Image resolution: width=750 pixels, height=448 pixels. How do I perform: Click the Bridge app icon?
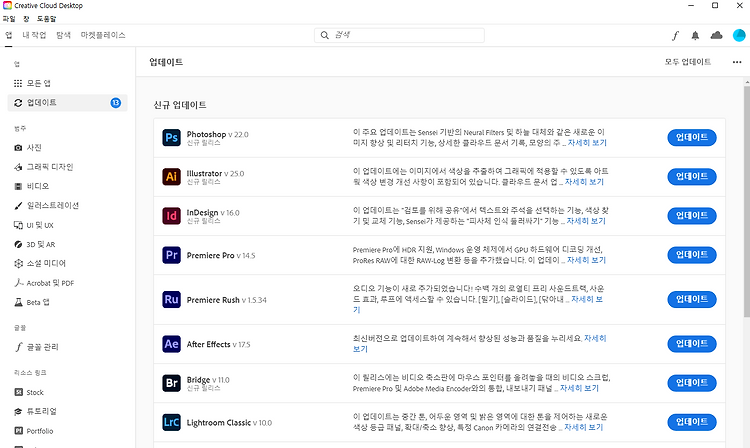pos(171,383)
